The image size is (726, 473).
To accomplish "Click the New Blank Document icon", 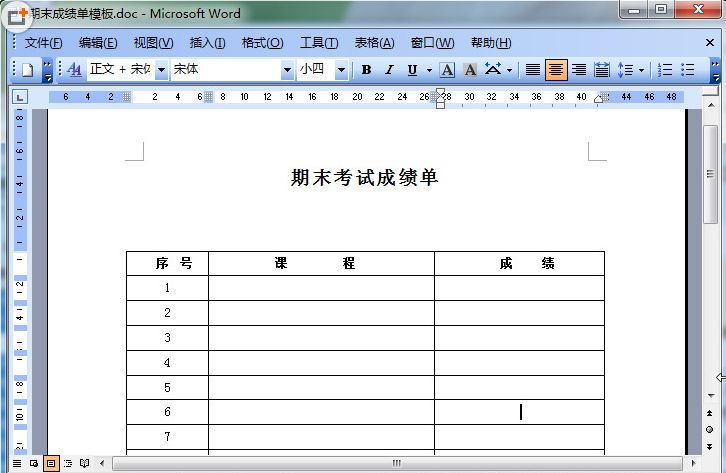I will 28,70.
